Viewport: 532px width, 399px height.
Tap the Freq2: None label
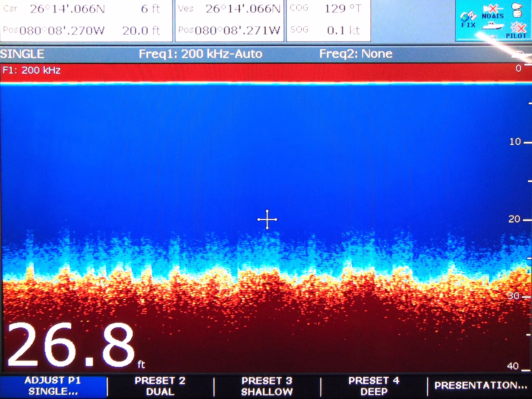[356, 54]
